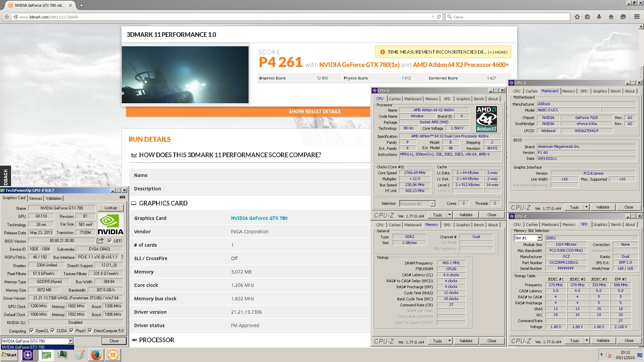Switch to the Validation tab in GPU-Z
Screen dimensions: 644x362
click(54, 198)
